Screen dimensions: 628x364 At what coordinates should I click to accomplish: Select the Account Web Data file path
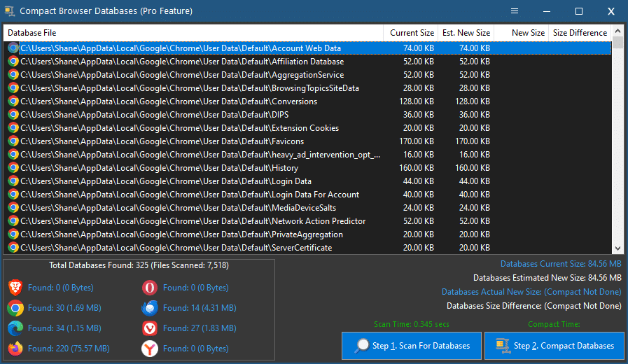pyautogui.click(x=181, y=48)
